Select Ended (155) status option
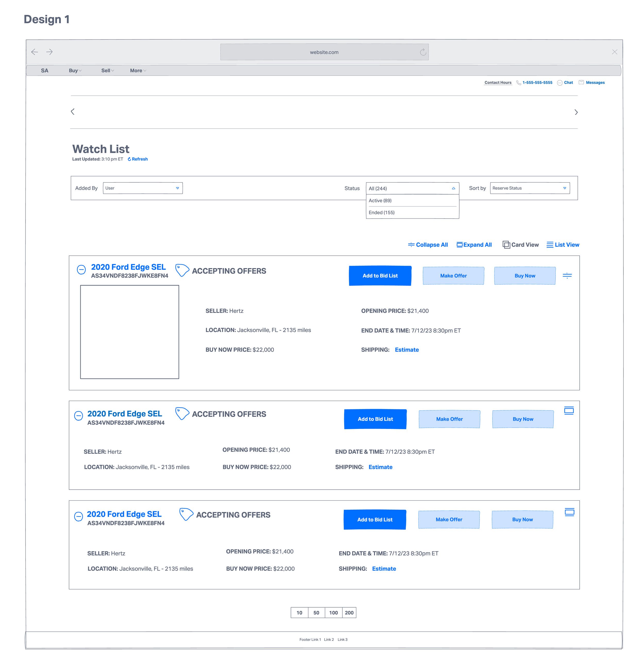This screenshot has width=644, height=664. [412, 212]
